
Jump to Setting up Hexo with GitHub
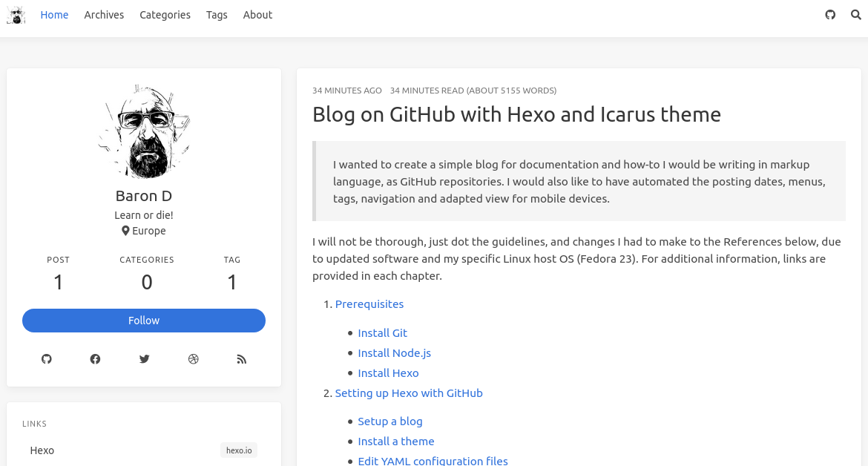click(x=409, y=393)
